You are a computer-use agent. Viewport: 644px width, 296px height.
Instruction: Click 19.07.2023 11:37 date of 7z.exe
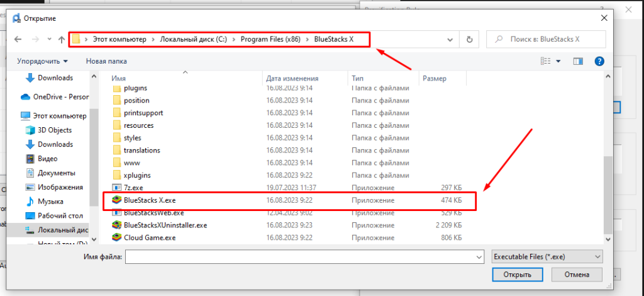(x=291, y=188)
